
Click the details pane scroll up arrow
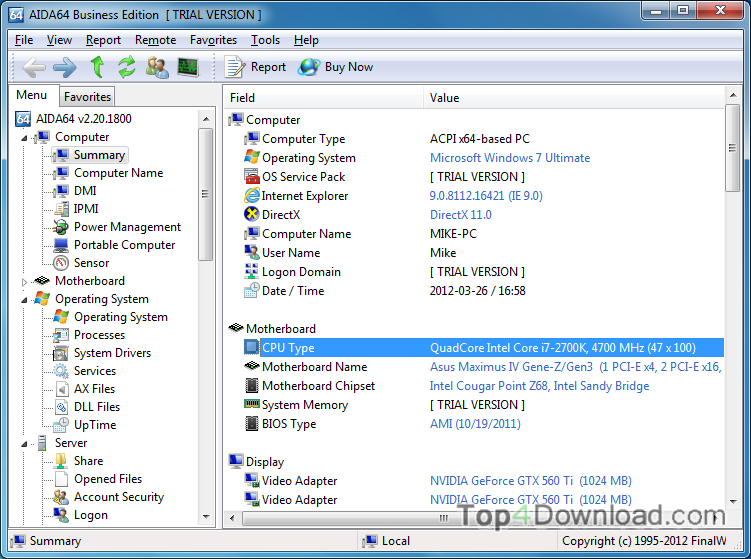point(733,95)
